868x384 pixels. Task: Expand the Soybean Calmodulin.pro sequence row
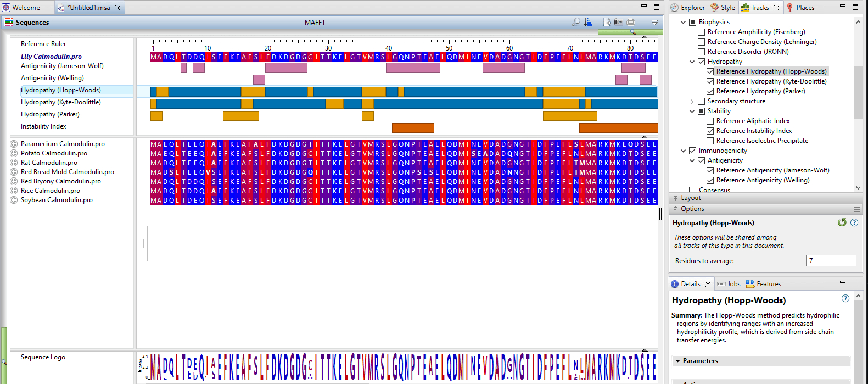[14, 200]
